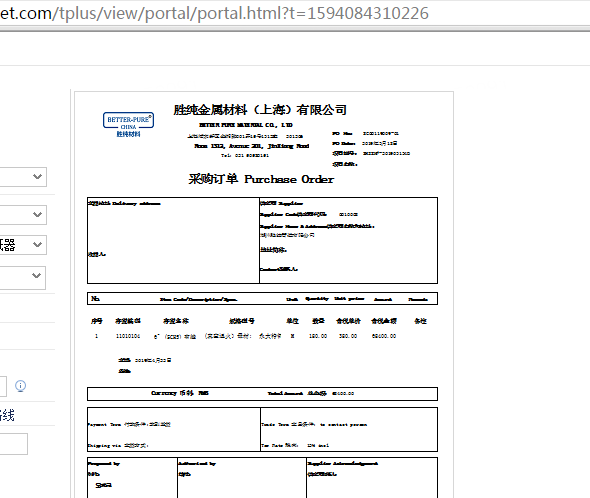Click the Currency 币种 RMB text

pos(179,393)
